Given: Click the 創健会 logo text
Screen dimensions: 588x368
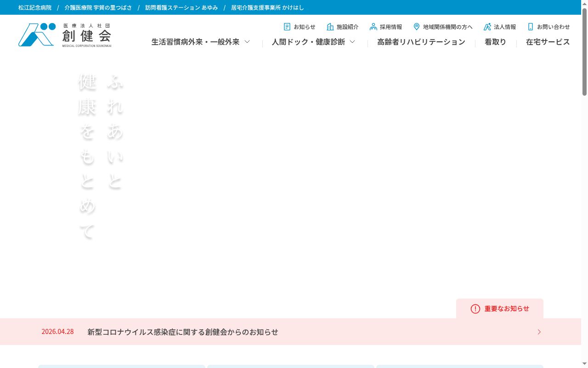Looking at the screenshot, I should coord(87,35).
